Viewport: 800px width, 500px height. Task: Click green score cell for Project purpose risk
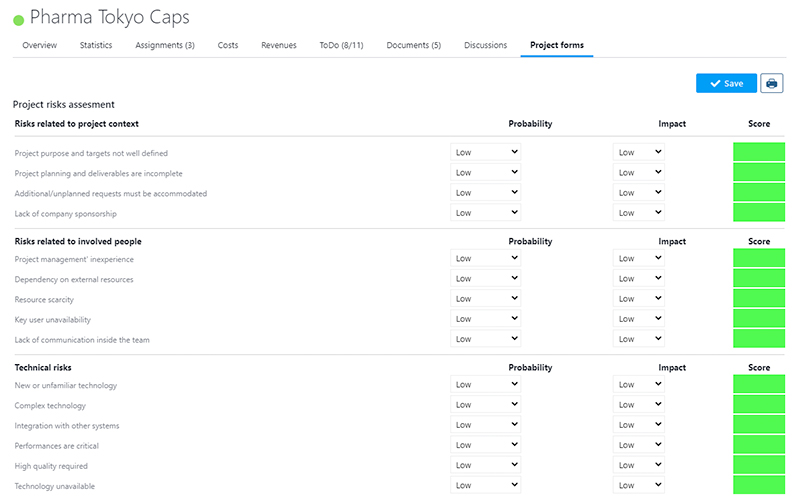pyautogui.click(x=758, y=152)
